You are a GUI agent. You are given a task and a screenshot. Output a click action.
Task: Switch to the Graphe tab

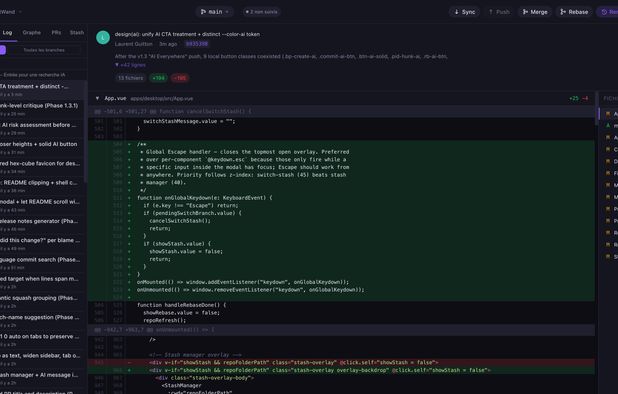[32, 33]
